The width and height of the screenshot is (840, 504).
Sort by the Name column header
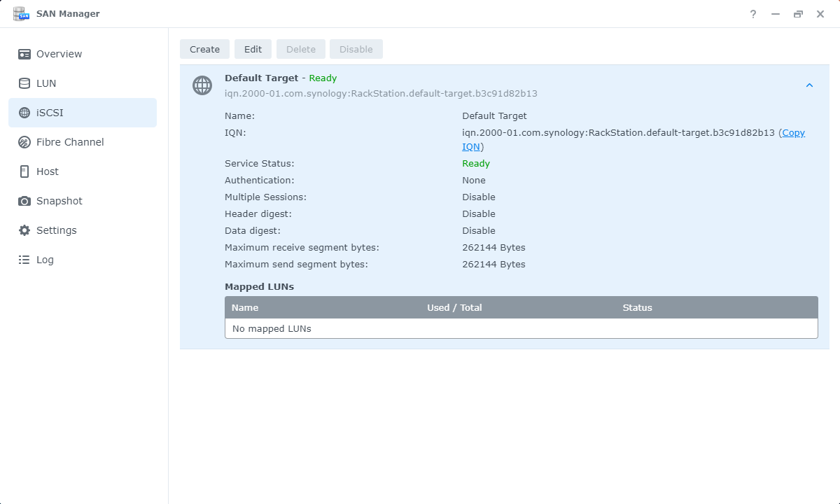(x=245, y=307)
